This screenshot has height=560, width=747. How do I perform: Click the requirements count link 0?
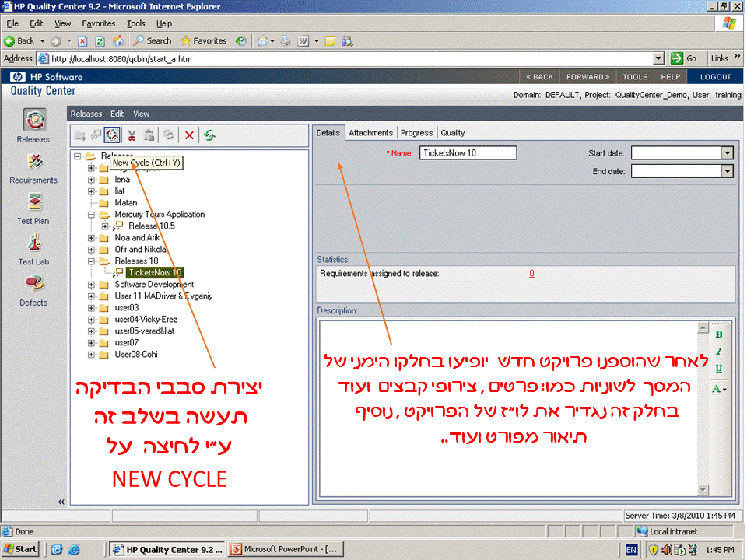(x=533, y=274)
